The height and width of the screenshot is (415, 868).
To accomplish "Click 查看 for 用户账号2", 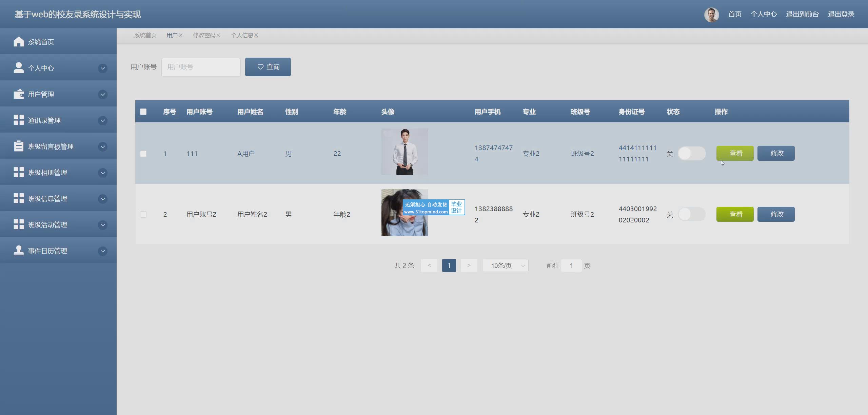I will (735, 214).
